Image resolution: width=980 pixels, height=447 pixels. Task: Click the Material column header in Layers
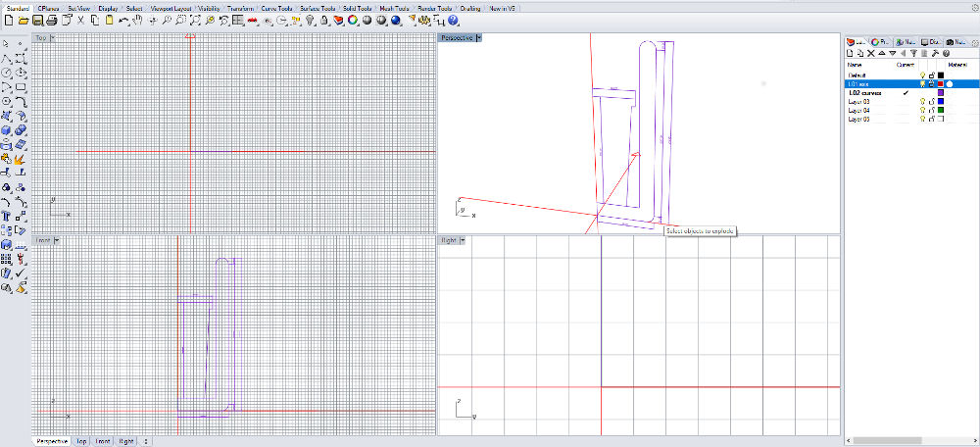[957, 65]
